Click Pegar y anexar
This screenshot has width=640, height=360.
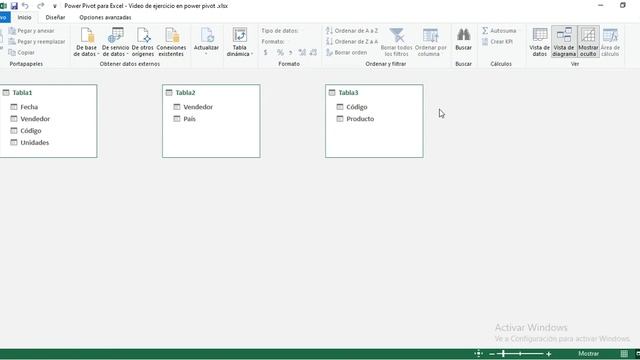pos(31,31)
